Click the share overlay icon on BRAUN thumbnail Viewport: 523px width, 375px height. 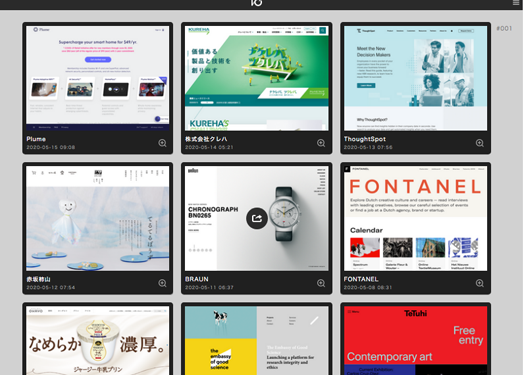pyautogui.click(x=256, y=219)
